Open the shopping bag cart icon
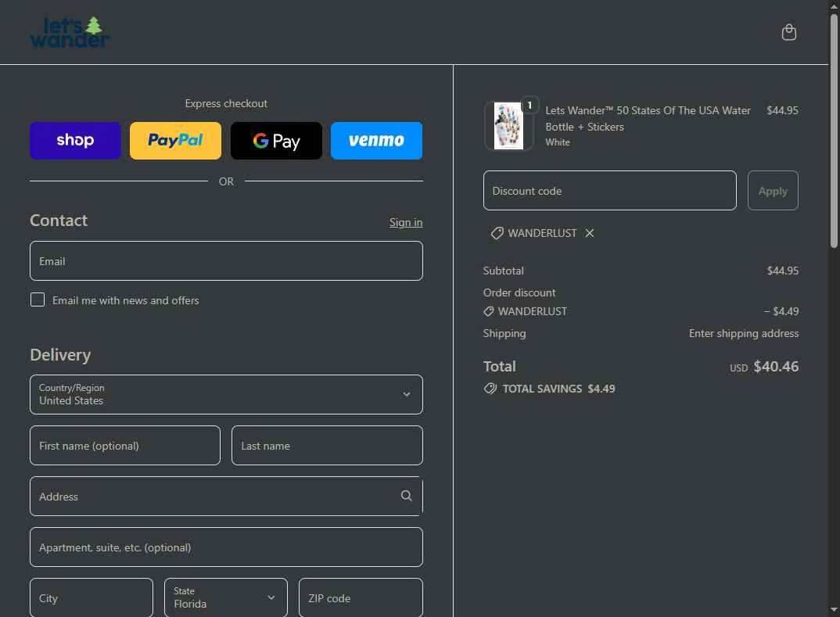 click(788, 32)
